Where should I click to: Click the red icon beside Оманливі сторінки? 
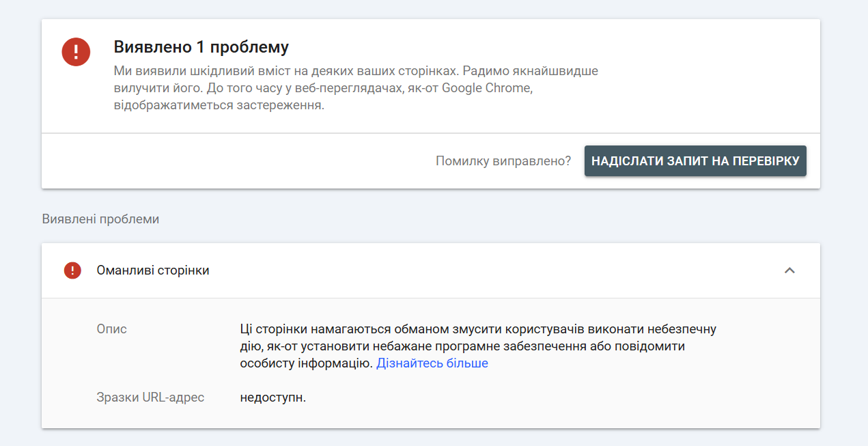coord(72,270)
